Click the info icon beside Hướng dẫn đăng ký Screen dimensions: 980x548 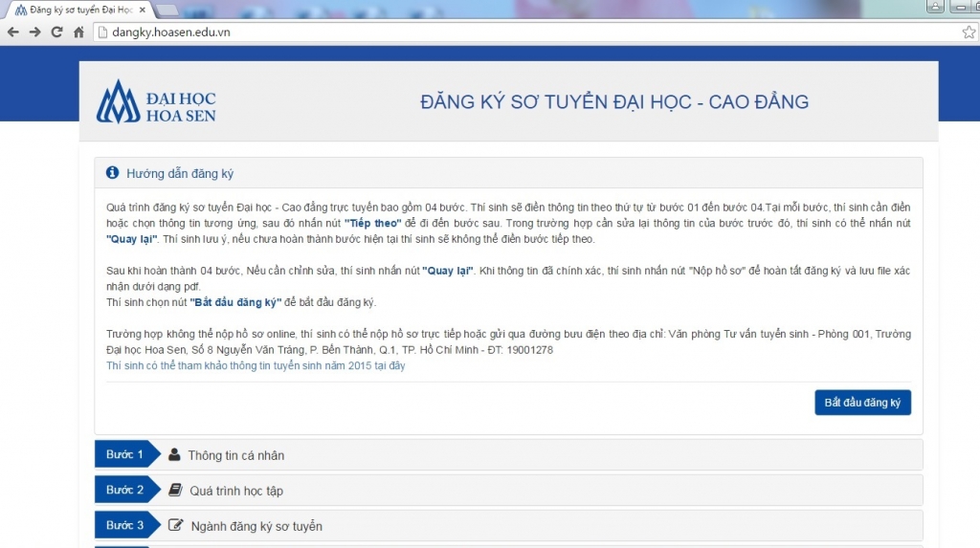[113, 172]
